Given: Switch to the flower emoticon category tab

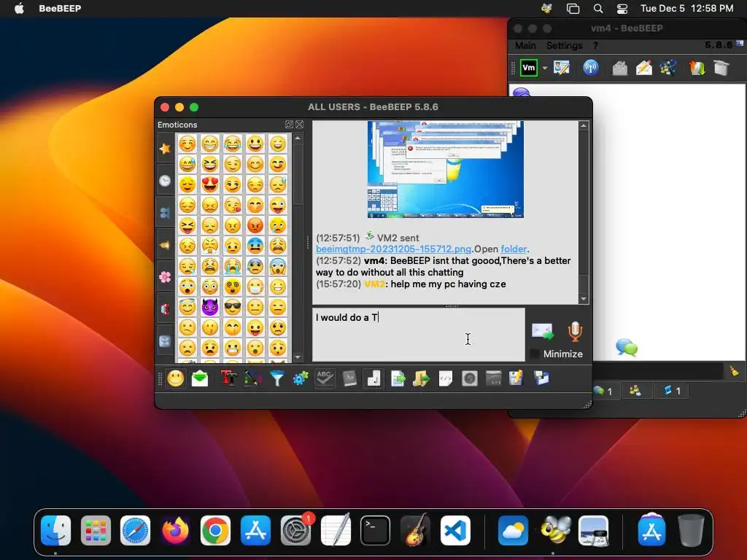Looking at the screenshot, I should tap(165, 277).
